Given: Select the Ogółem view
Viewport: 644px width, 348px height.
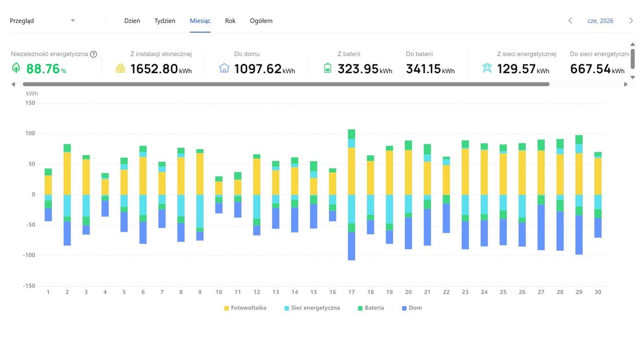Looking at the screenshot, I should (x=261, y=21).
